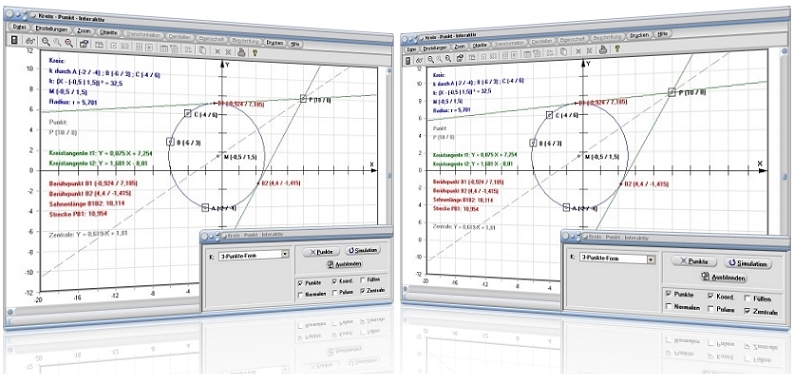Open the 3-Punkte-Form dropdown in the left panel
This screenshot has width=794, height=374.
point(285,255)
